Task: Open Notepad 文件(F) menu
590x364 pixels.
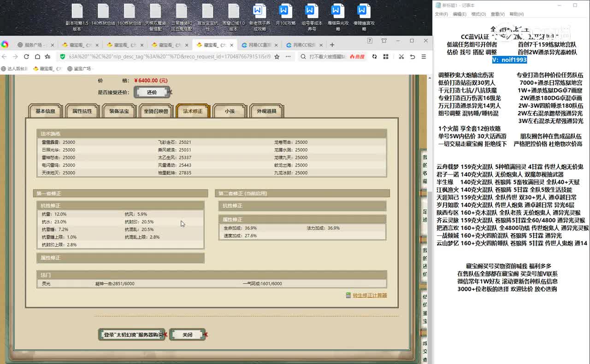Action: (441, 14)
